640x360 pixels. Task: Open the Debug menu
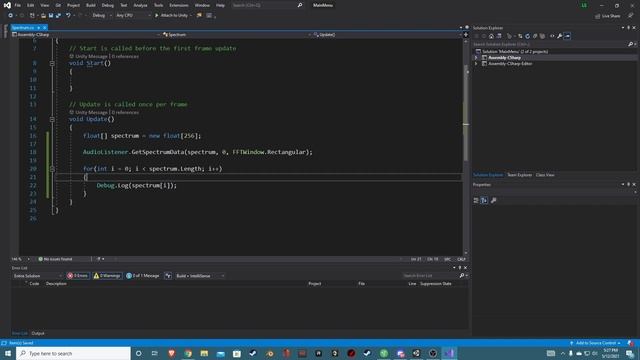108,5
